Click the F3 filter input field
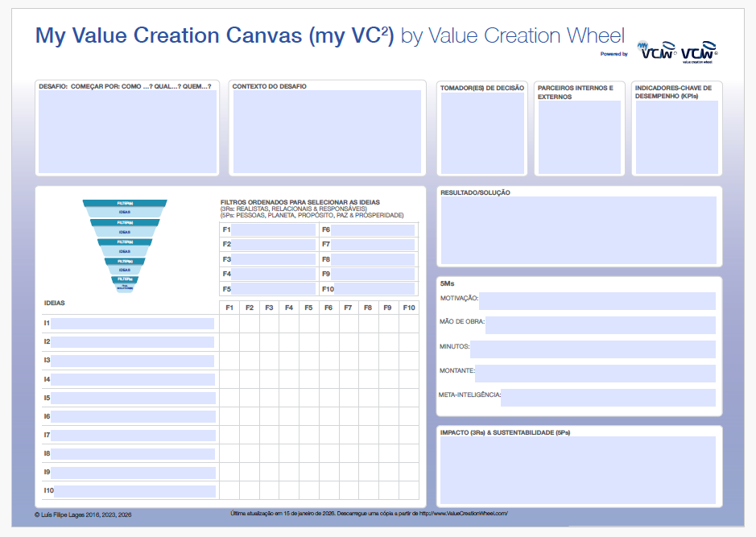The height and width of the screenshot is (537, 756). (274, 259)
